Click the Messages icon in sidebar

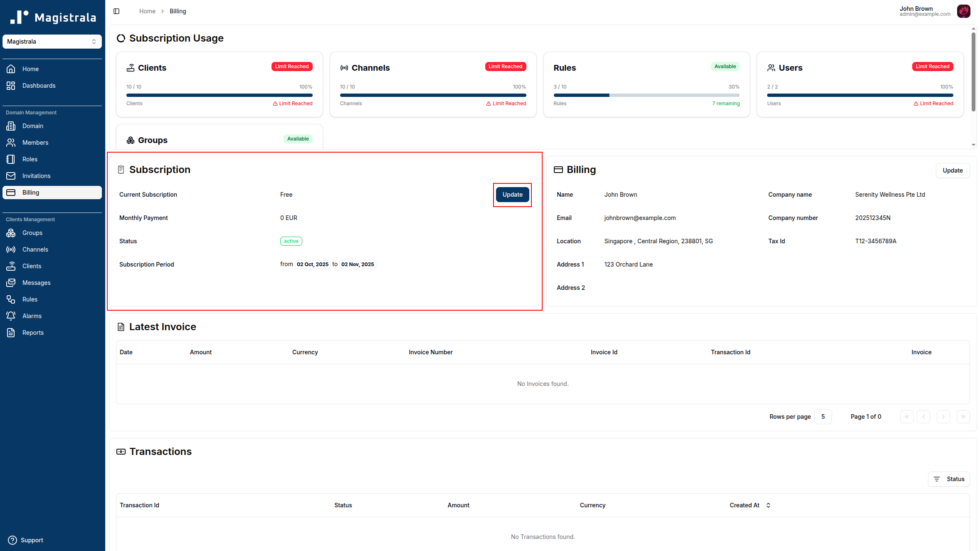click(11, 282)
